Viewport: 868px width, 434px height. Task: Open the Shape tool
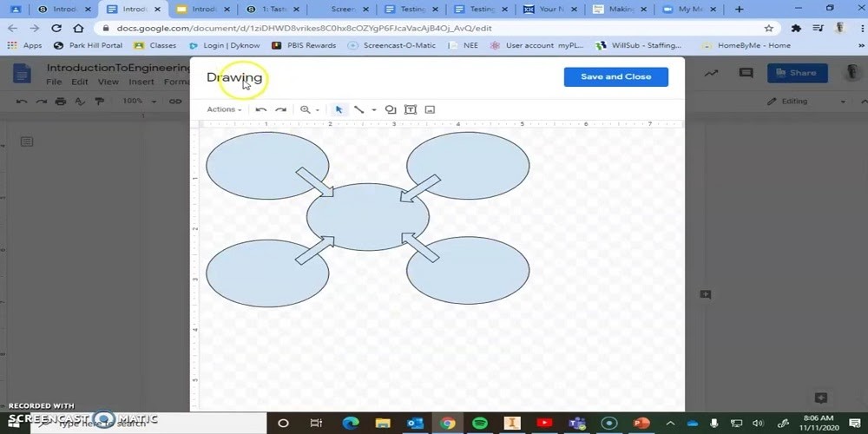coord(391,110)
